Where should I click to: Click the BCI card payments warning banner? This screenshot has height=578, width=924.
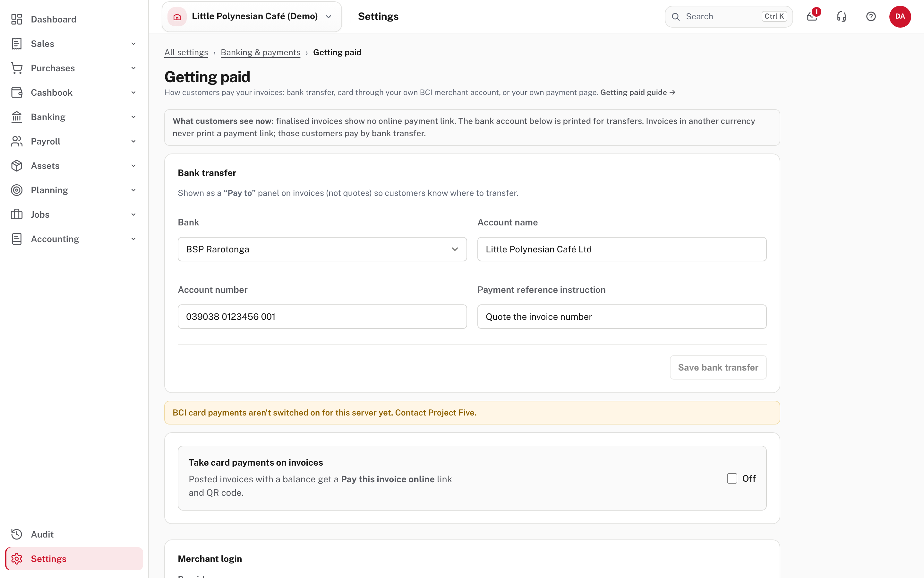(472, 413)
